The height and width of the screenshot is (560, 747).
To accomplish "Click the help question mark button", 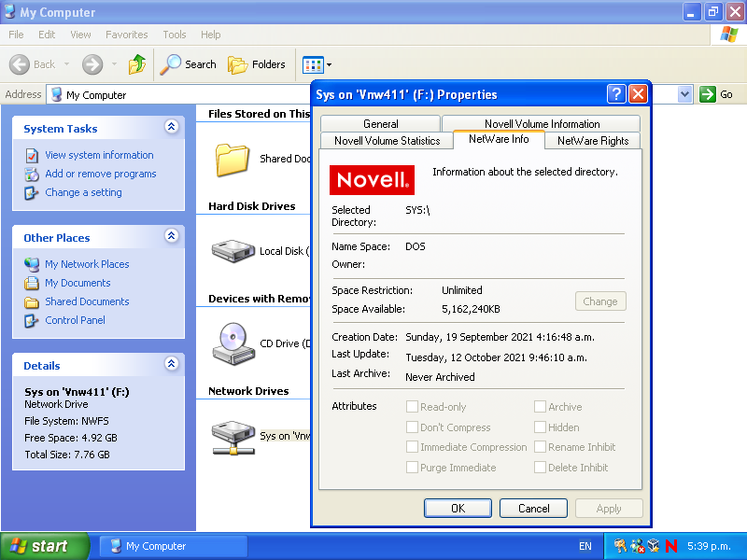I will [x=616, y=94].
